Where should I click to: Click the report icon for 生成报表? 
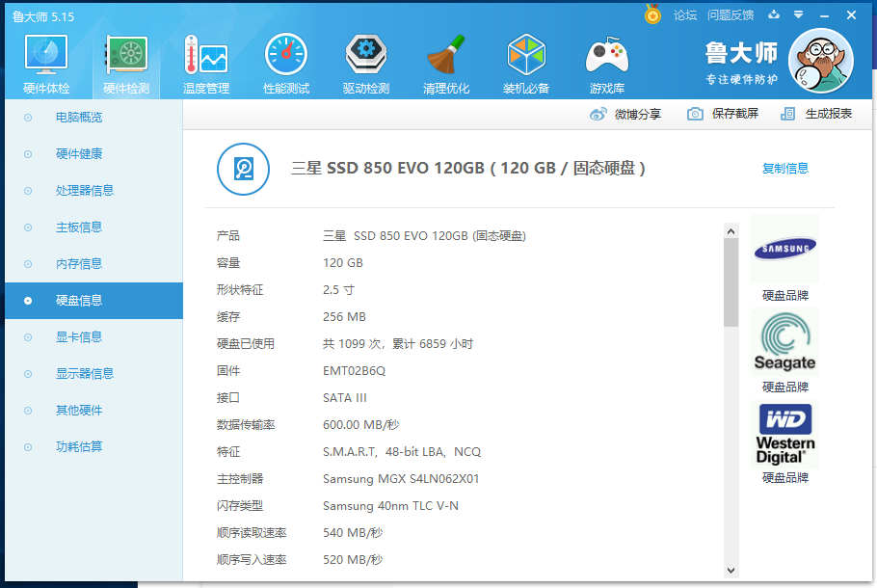coord(787,114)
